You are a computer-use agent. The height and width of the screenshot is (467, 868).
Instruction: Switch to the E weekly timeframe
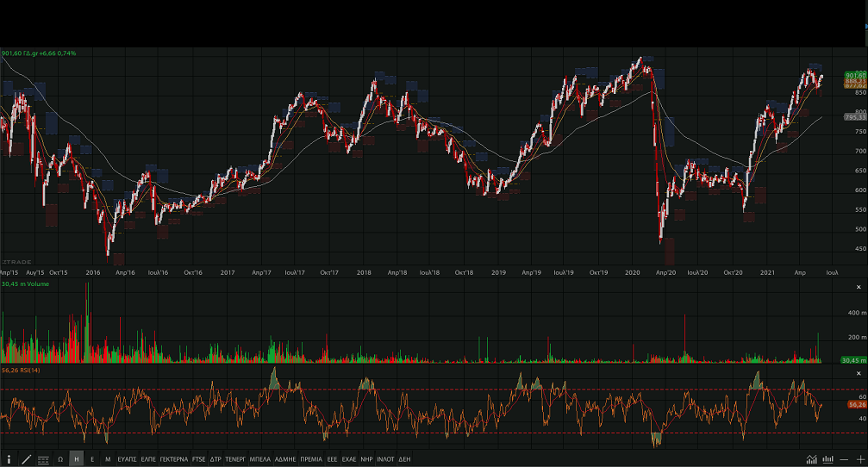point(92,459)
